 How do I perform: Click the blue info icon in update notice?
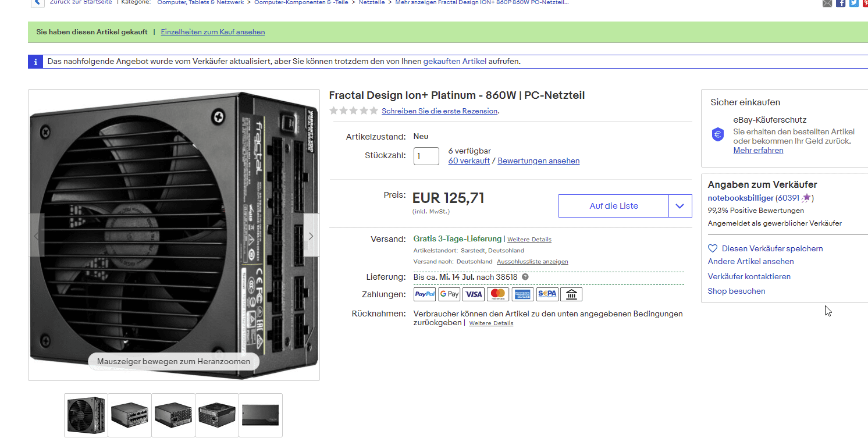click(x=35, y=61)
